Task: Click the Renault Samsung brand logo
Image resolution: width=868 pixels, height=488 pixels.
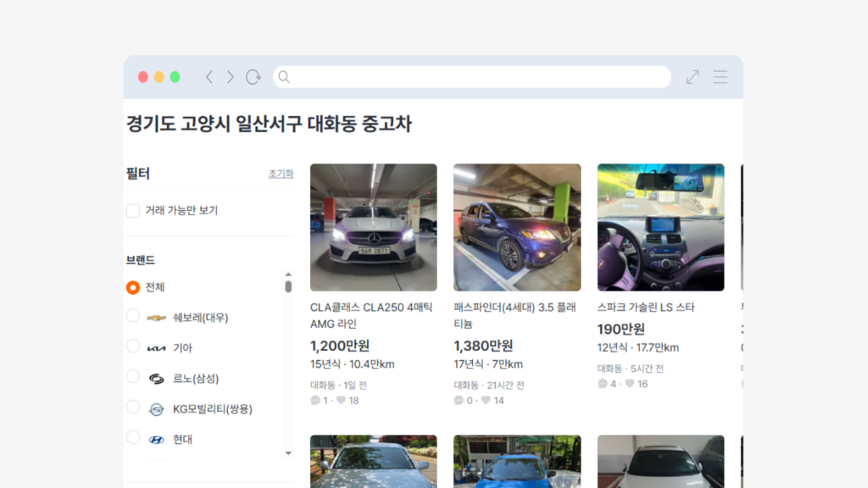Action: point(156,379)
